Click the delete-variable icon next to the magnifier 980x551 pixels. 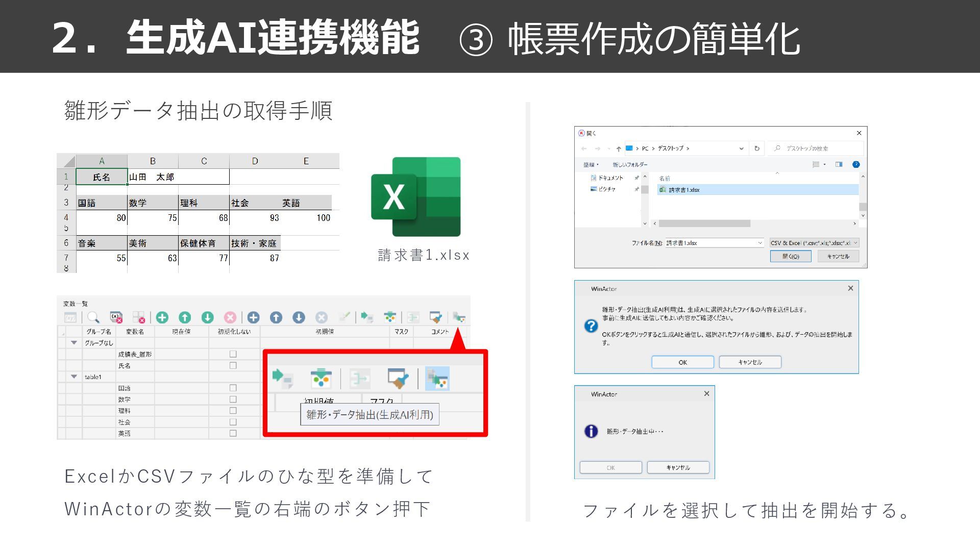[116, 317]
